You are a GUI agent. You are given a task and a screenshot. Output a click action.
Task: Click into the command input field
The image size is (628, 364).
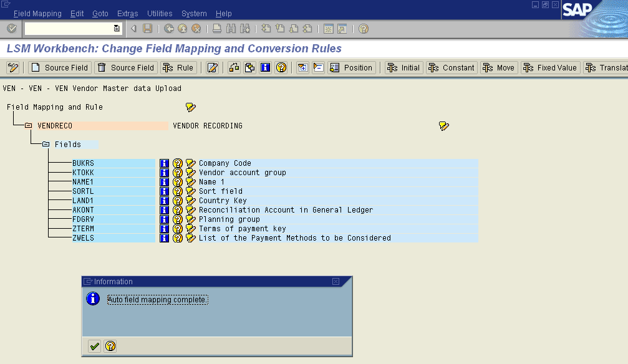click(x=69, y=29)
